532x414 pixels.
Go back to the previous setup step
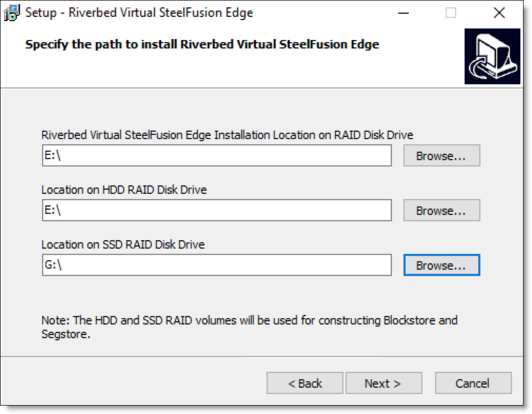pos(304,383)
